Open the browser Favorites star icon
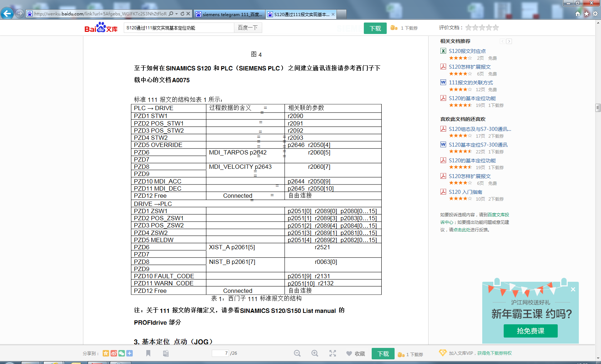 tap(587, 14)
